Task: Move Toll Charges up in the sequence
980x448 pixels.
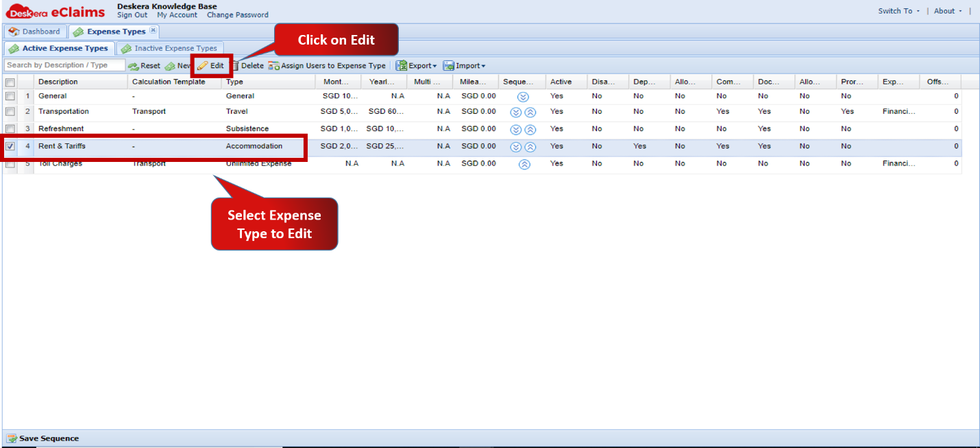Action: click(x=523, y=163)
